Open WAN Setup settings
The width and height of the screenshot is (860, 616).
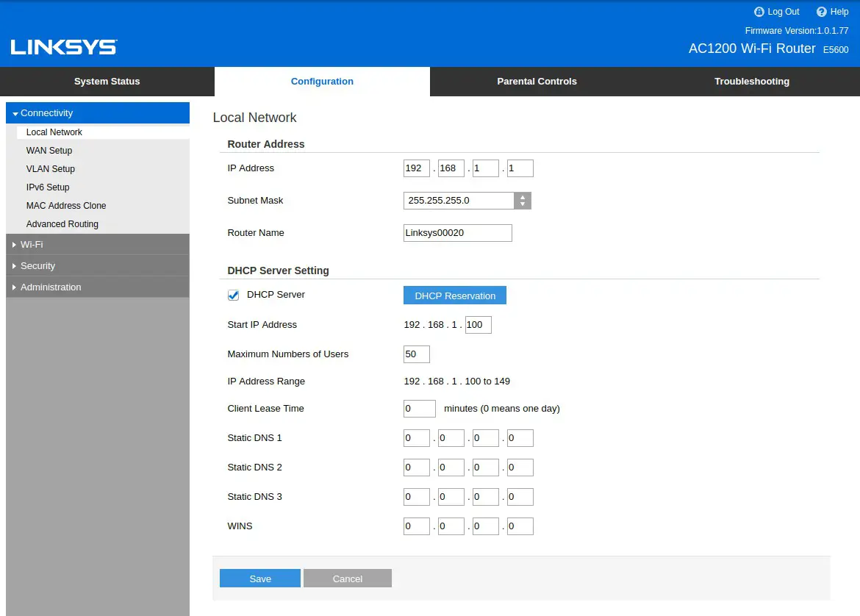tap(49, 150)
